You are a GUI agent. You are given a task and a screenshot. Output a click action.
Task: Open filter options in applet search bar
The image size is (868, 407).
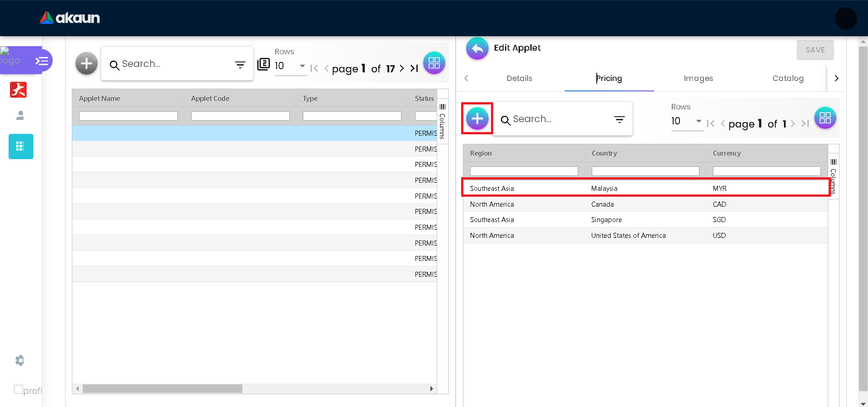(x=240, y=65)
